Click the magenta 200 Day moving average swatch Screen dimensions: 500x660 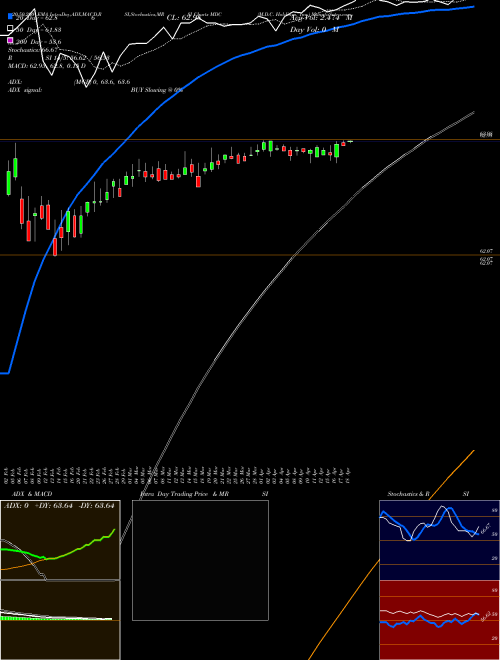(10, 40)
